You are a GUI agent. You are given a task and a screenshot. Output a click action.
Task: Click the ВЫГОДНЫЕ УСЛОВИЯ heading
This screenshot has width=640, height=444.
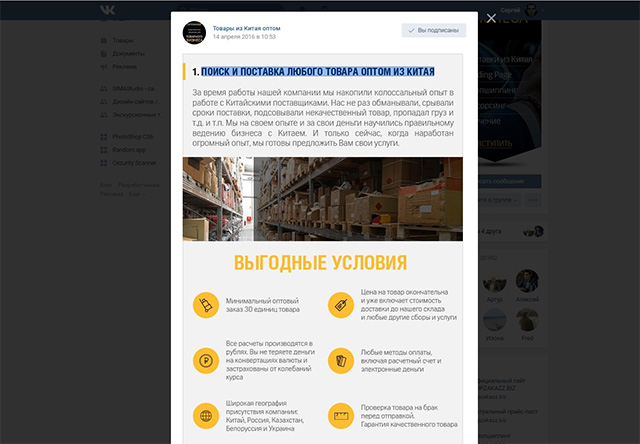click(x=320, y=263)
